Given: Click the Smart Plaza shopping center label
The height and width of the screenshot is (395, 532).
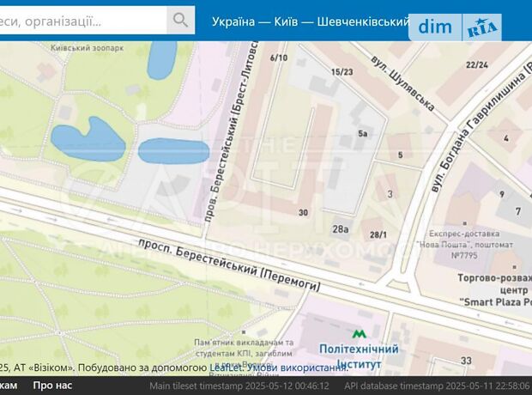Looking at the screenshot, I should [x=495, y=290].
